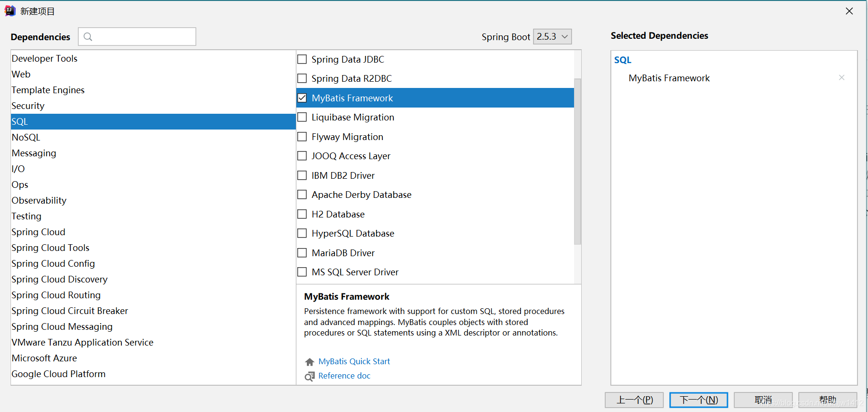This screenshot has height=412, width=868.
Task: Click the 取消 cancel button
Action: (x=763, y=400)
